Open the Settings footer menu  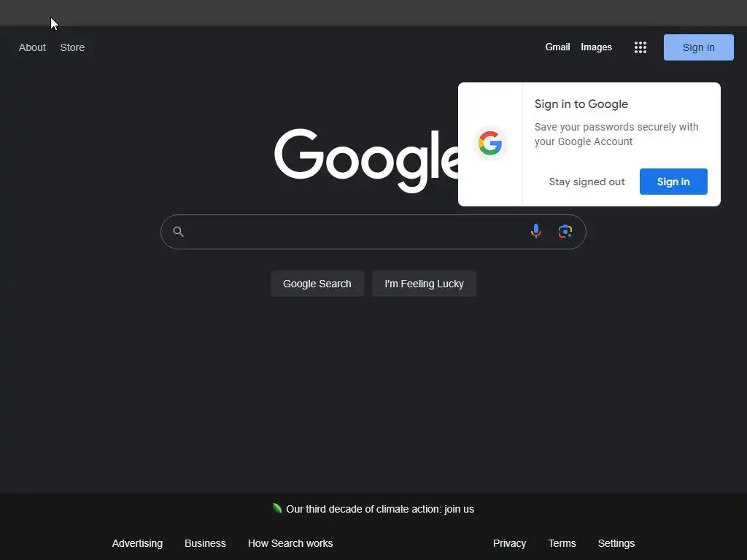pos(616,543)
